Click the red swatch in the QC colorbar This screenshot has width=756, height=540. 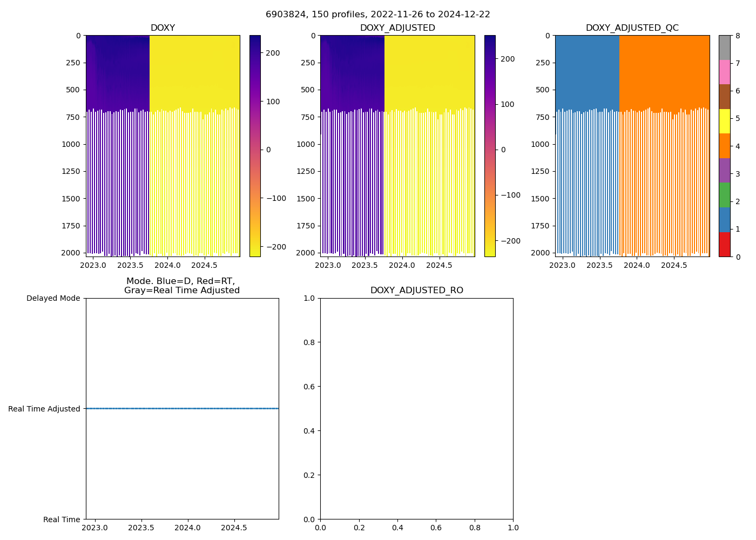[724, 245]
